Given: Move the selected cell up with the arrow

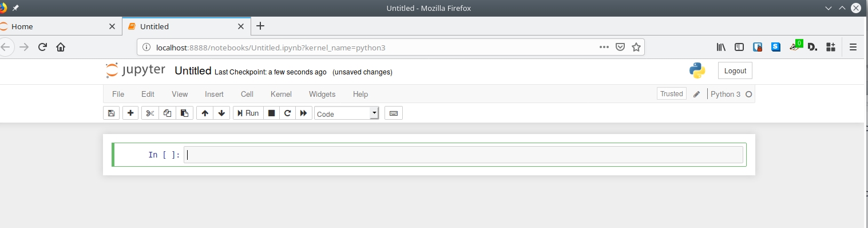Looking at the screenshot, I should pos(205,113).
